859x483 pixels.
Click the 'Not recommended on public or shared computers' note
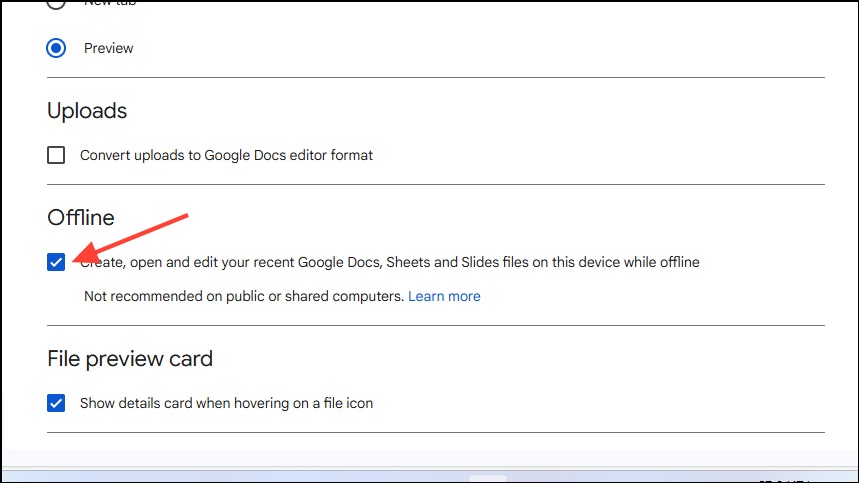point(244,296)
